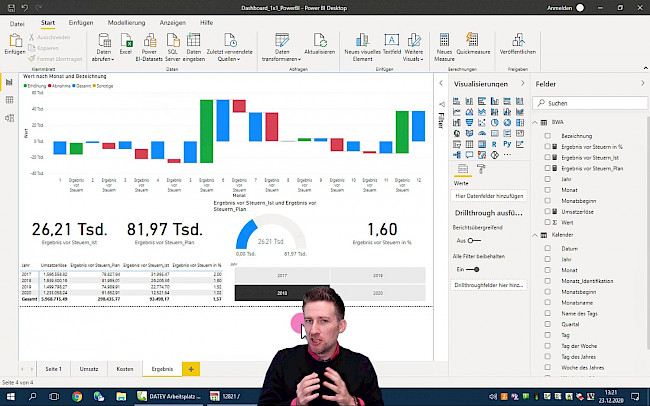Image resolution: width=650 pixels, height=406 pixels.
Task: Click the Veröffentlichen publish icon
Action: coord(516,42)
